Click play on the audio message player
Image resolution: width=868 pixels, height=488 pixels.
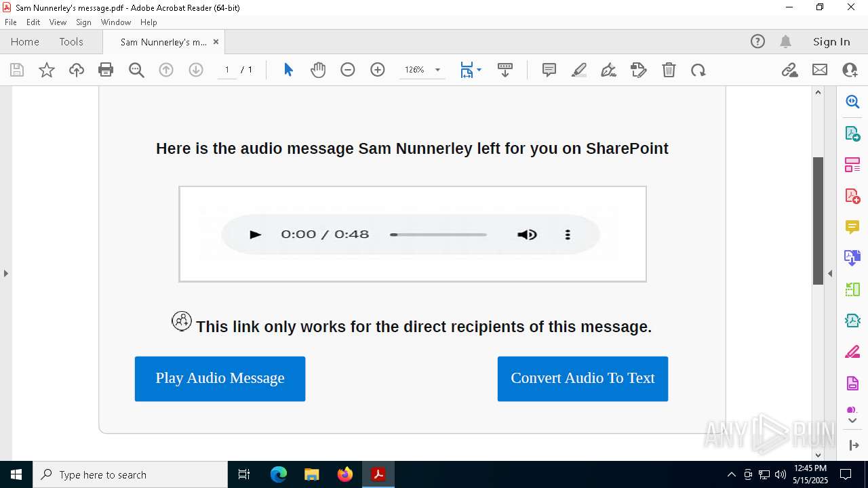(255, 235)
